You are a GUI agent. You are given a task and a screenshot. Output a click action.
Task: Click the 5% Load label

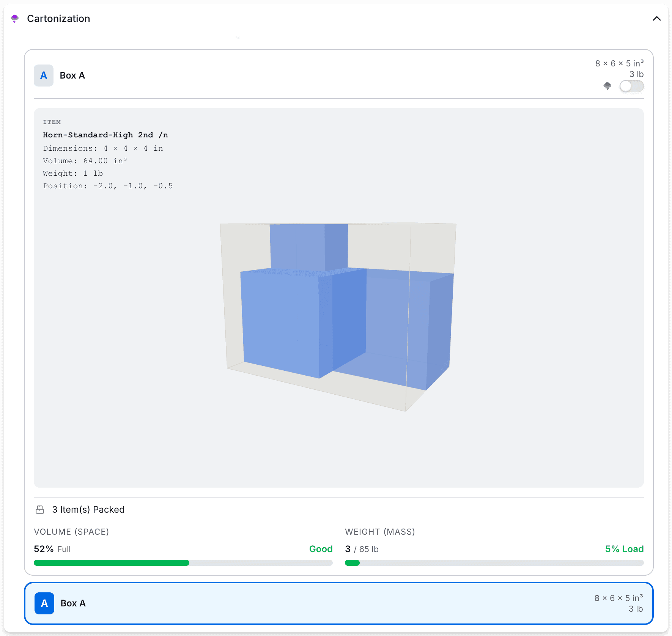point(624,549)
